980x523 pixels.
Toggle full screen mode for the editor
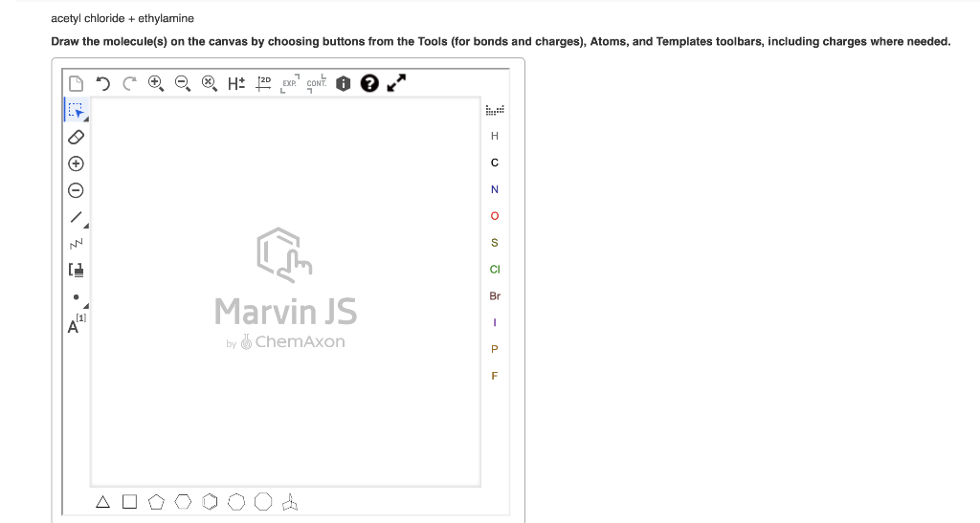coord(396,83)
